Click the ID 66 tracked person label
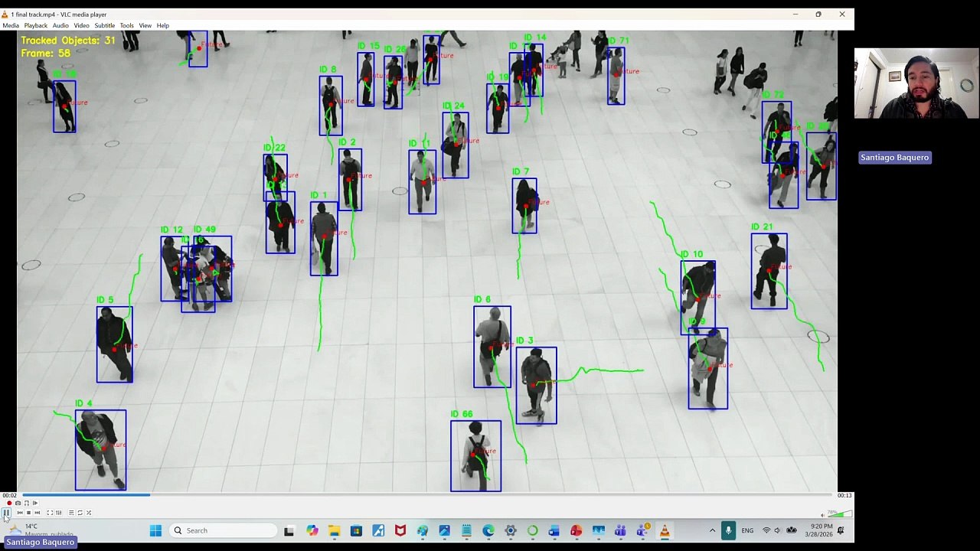Viewport: 980px width, 551px height. 462,414
